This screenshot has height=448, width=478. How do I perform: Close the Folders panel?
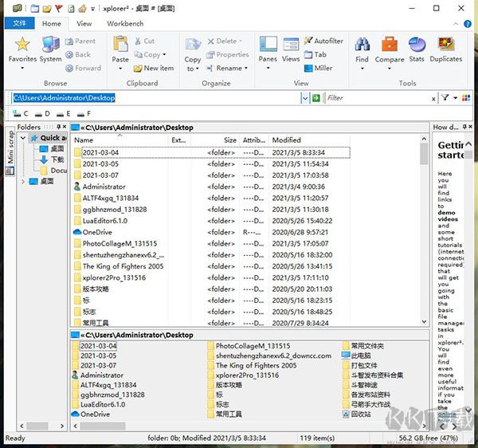(x=65, y=127)
